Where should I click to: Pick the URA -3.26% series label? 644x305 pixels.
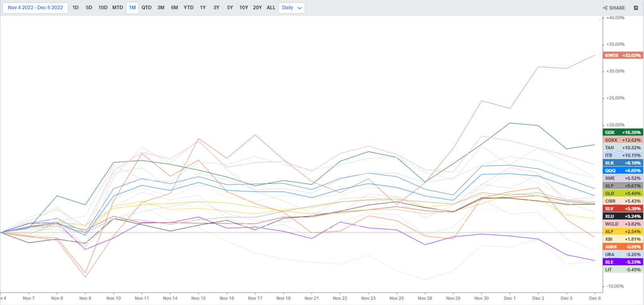(623, 255)
